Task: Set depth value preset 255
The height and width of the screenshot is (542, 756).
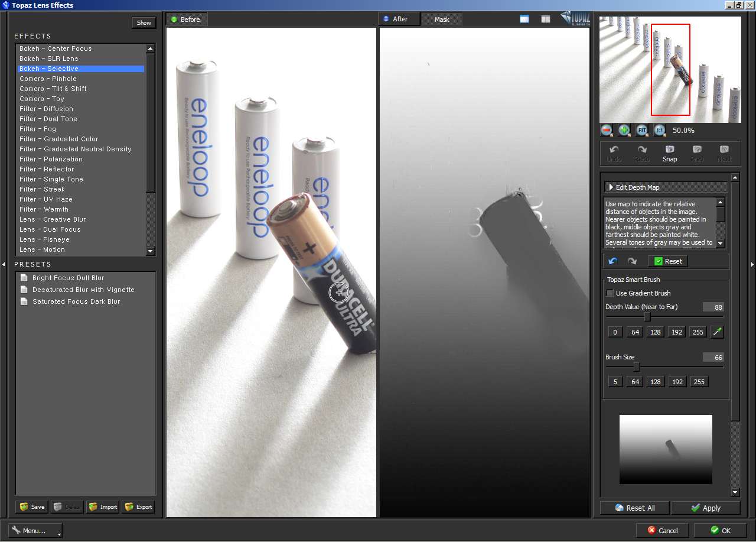Action: 698,332
